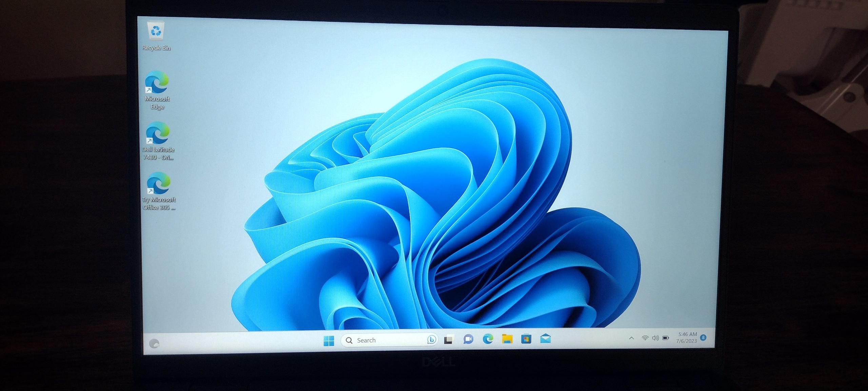This screenshot has height=391, width=868.
Task: Select the Microsoft Edge desktop shortcut
Action: pyautogui.click(x=157, y=90)
